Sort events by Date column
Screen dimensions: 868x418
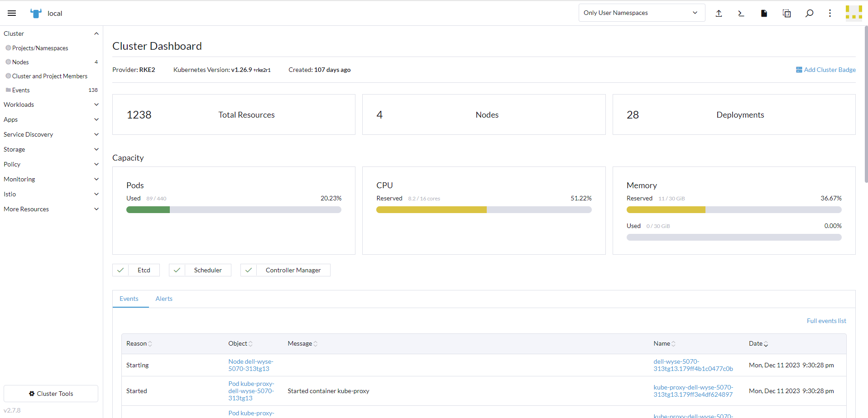tap(758, 344)
